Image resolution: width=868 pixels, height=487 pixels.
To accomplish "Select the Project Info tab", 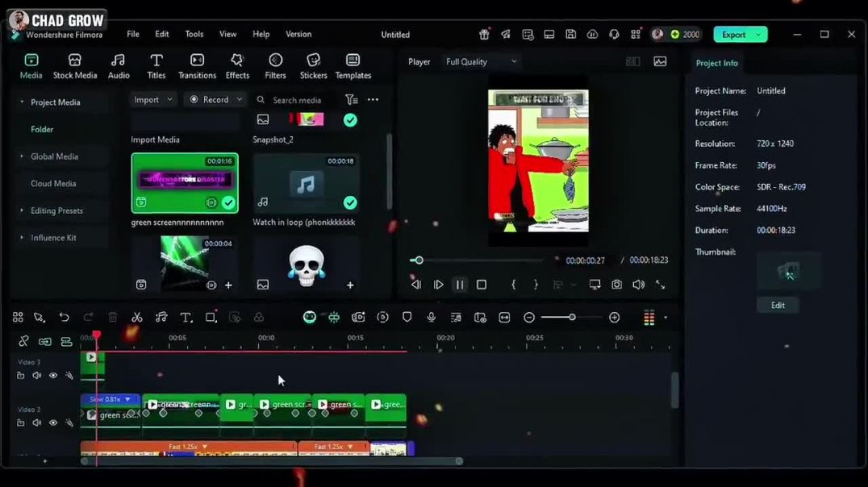I will pyautogui.click(x=716, y=63).
